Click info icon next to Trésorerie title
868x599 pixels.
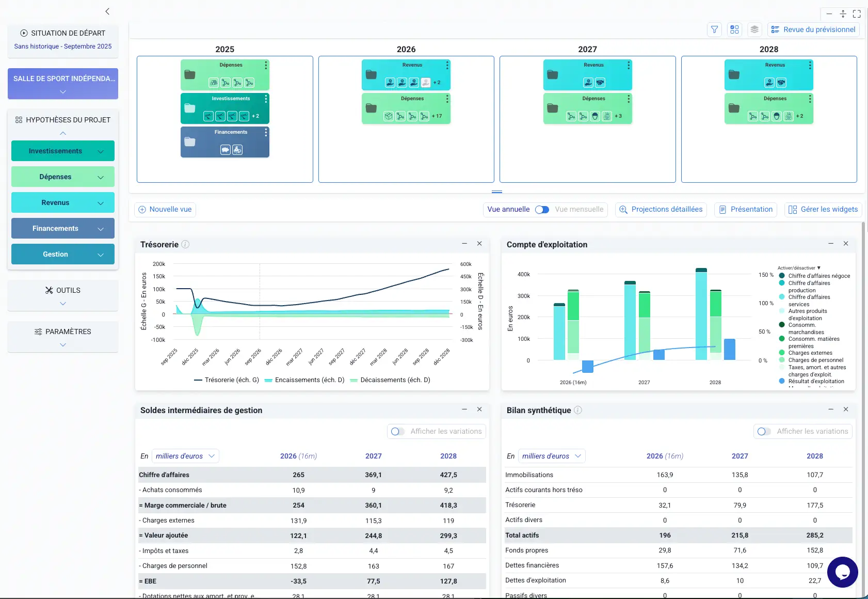[185, 244]
